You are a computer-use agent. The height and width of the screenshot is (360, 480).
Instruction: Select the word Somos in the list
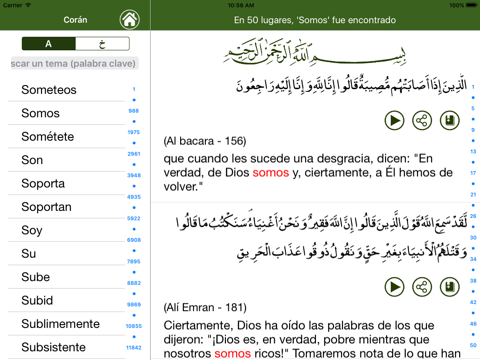pos(66,113)
